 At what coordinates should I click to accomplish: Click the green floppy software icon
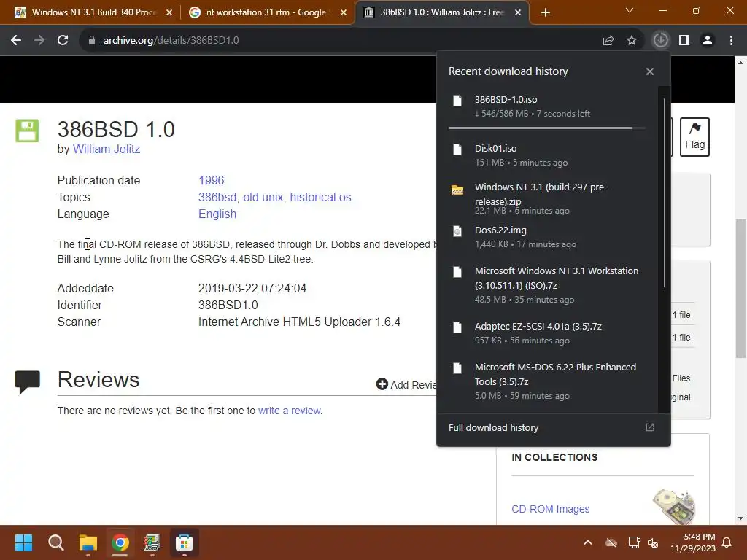27,131
